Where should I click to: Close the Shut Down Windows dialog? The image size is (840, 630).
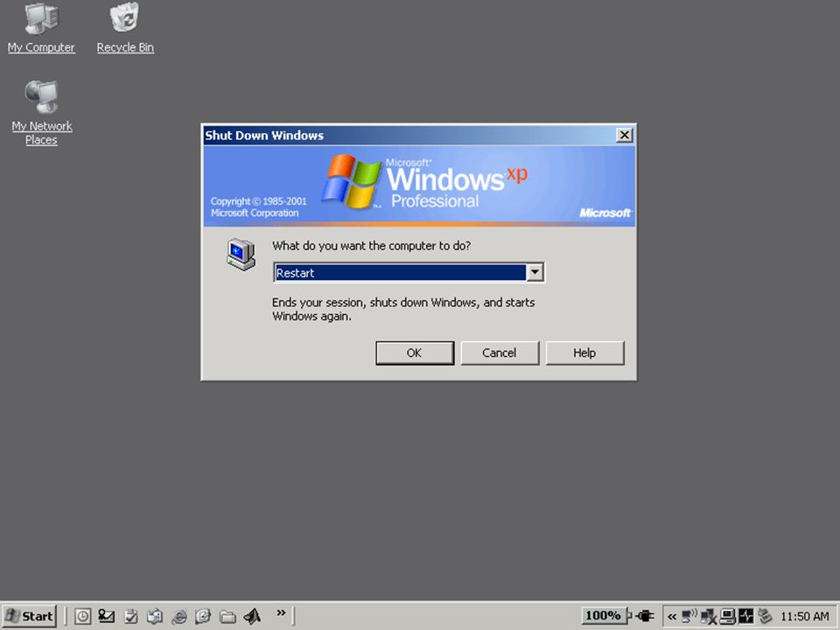point(624,135)
